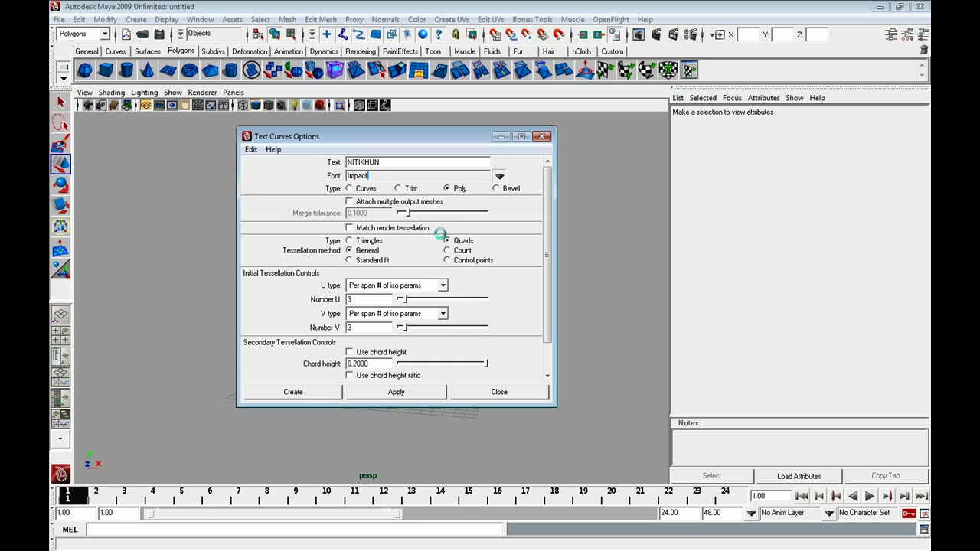Image resolution: width=980 pixels, height=551 pixels.
Task: Expand the shelf options arrow
Action: click(64, 78)
